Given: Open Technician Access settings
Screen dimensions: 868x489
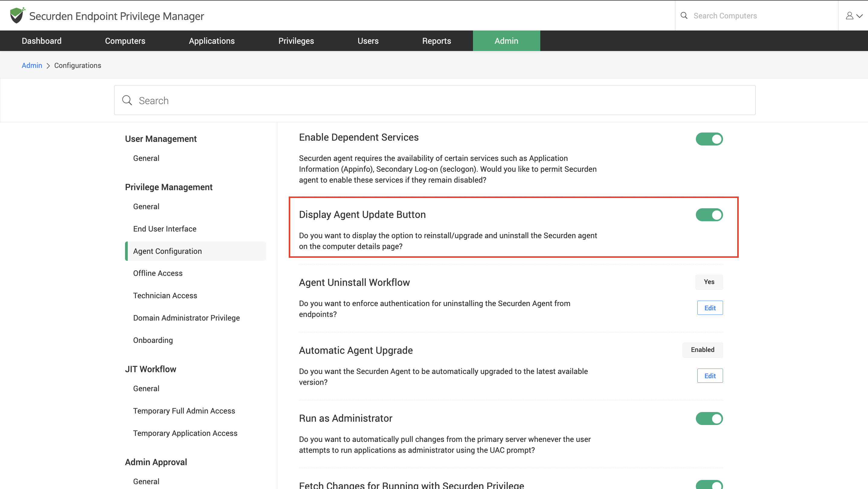Looking at the screenshot, I should coord(165,296).
